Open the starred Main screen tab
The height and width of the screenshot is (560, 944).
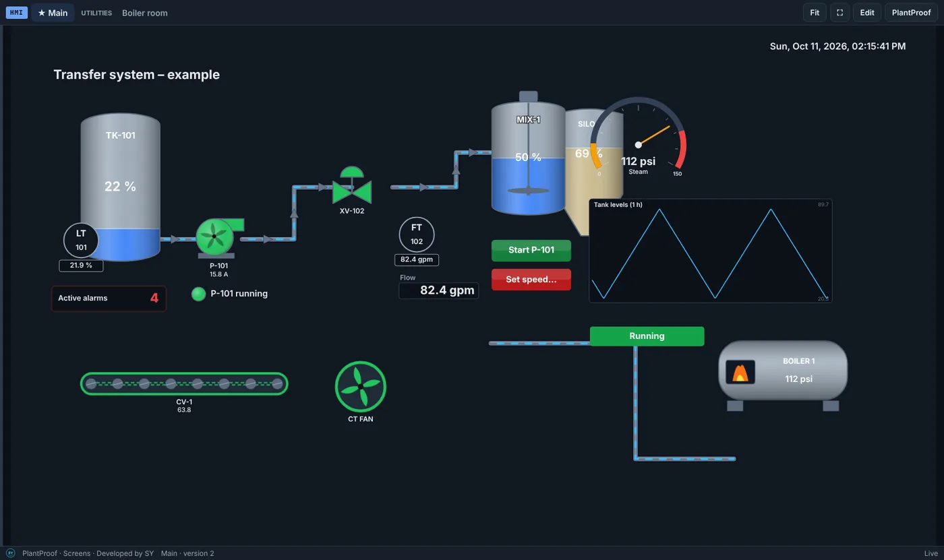coord(53,13)
